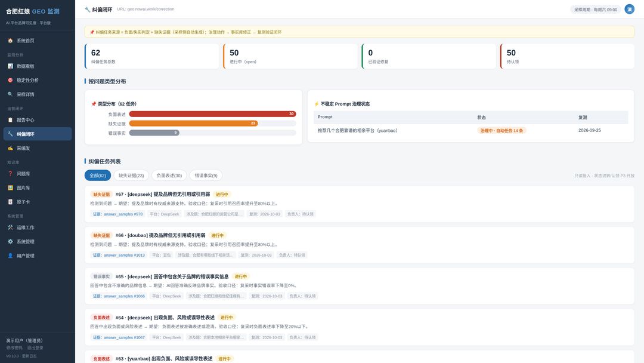Open 系统管理 gear icon

10,242
